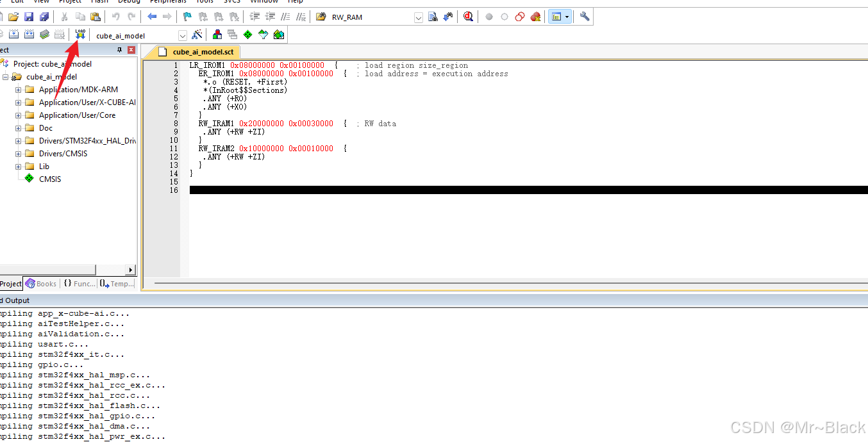Viewport: 868px width, 442px height.
Task: Click the Find document icon after RW_RAM
Action: [x=433, y=17]
